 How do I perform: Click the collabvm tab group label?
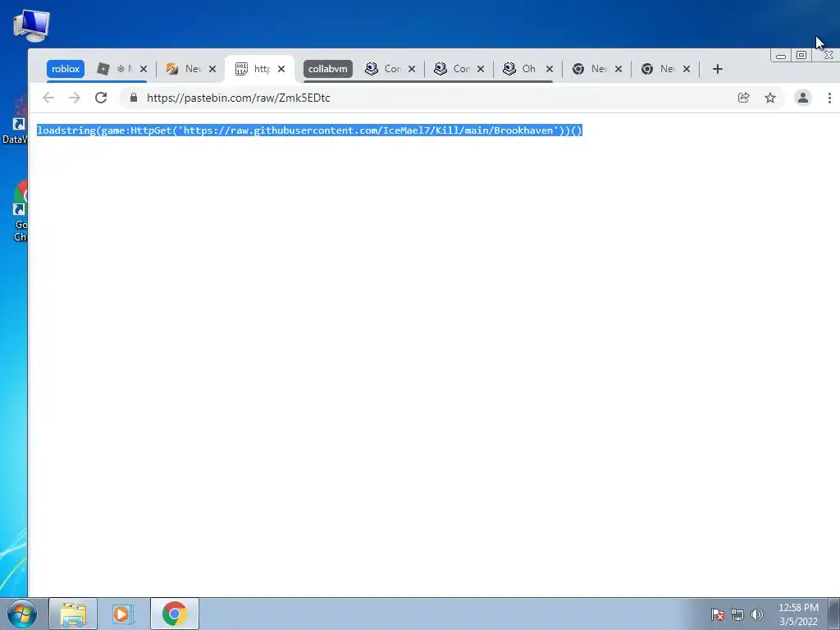[328, 69]
